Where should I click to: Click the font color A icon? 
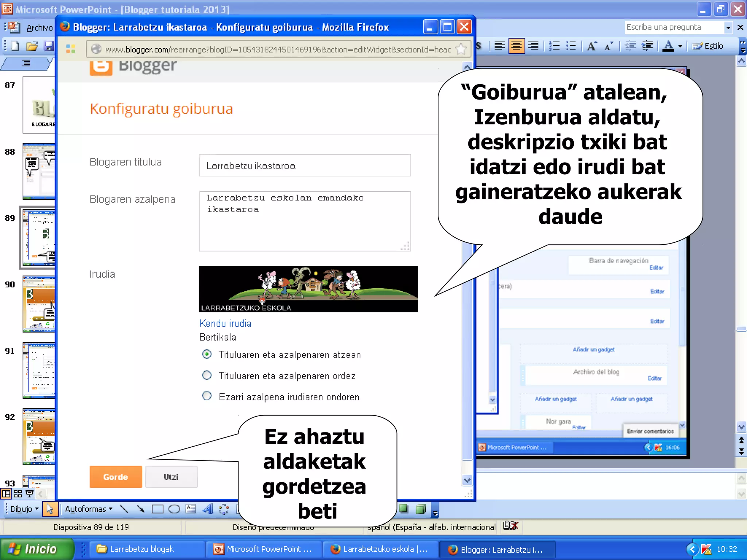click(x=668, y=46)
